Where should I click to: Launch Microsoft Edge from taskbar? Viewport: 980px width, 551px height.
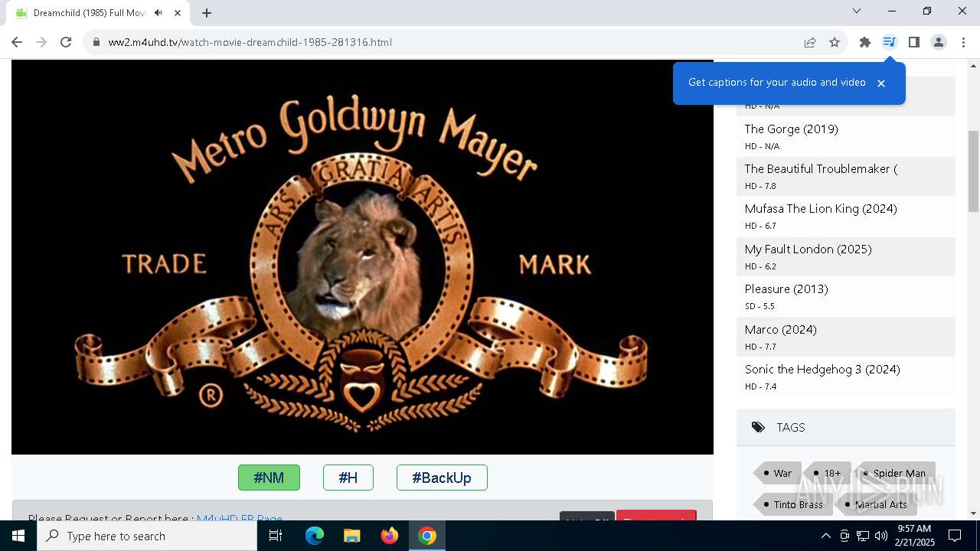click(x=315, y=536)
